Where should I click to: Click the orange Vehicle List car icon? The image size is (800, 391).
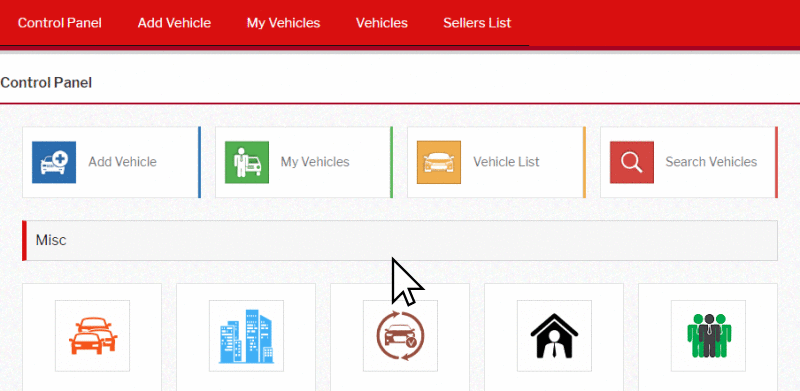click(439, 162)
